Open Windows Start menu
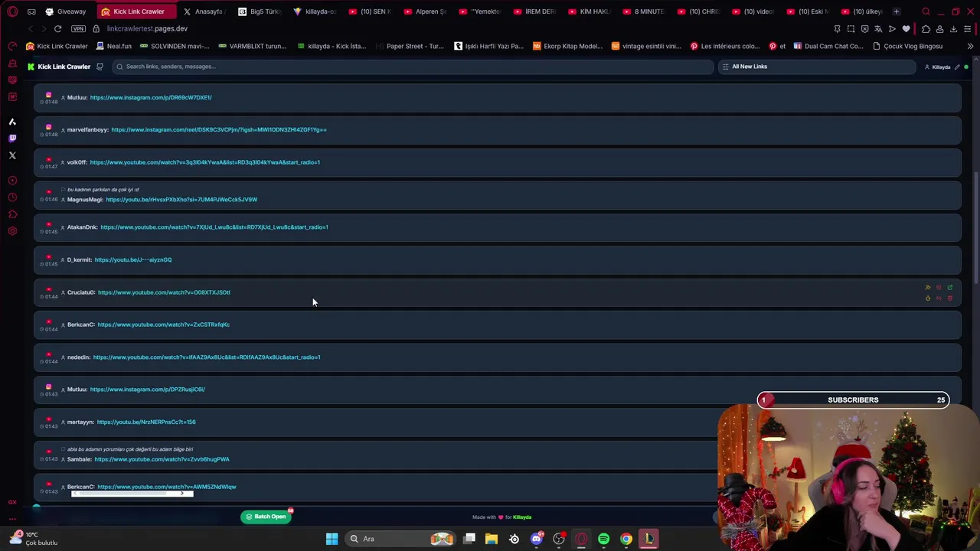980x551 pixels. pyautogui.click(x=332, y=539)
